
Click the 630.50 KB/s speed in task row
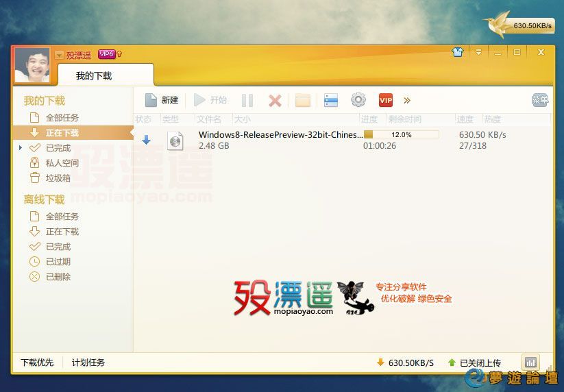click(482, 135)
